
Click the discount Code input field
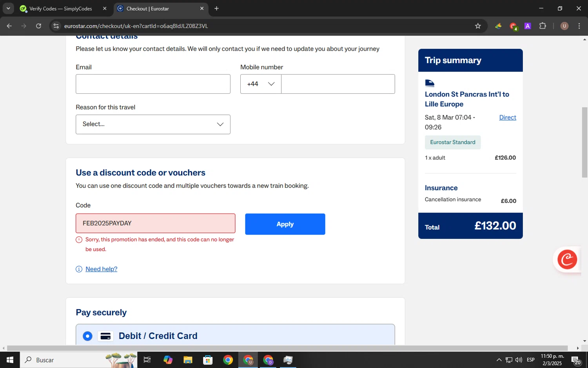156,223
